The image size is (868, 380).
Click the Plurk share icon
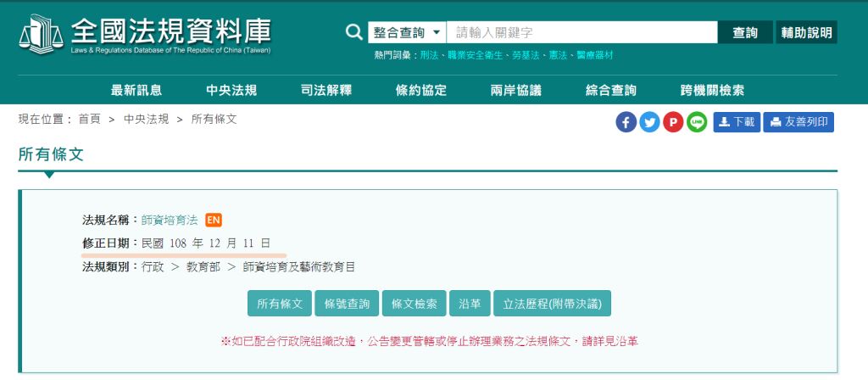point(673,122)
